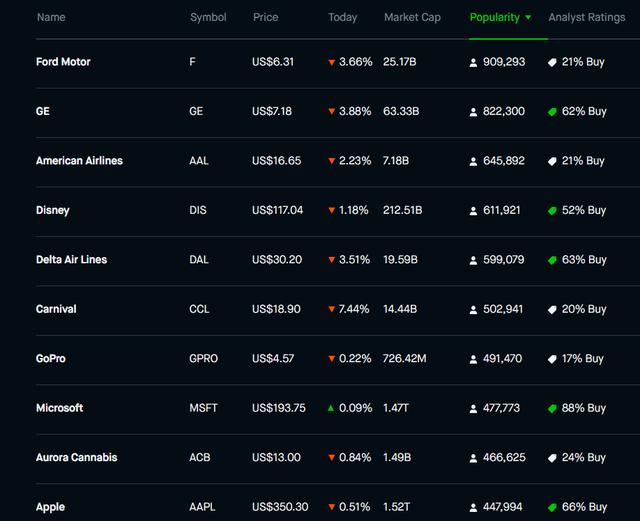This screenshot has width=640, height=521.
Task: Click the green up arrow beside 0.09%
Action: [x=331, y=408]
